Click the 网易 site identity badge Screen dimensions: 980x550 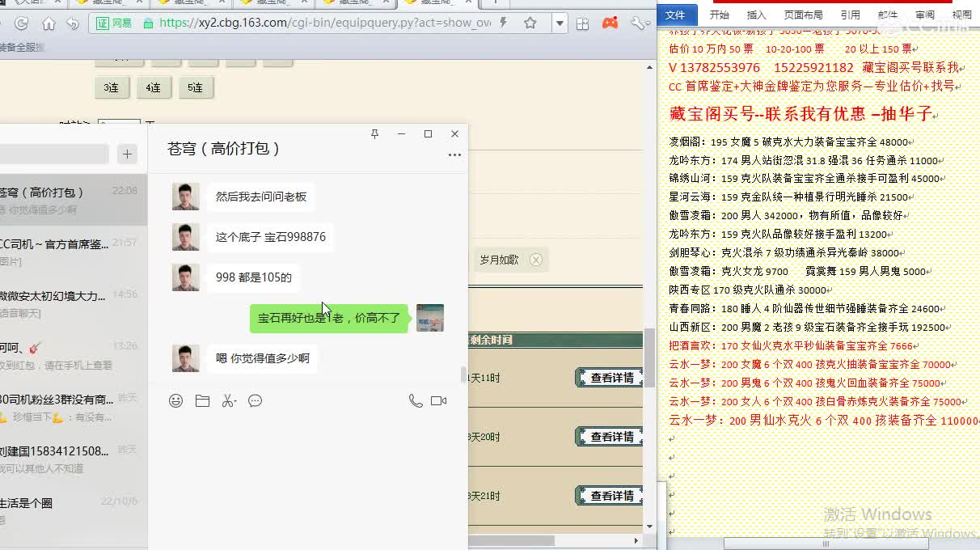[115, 23]
